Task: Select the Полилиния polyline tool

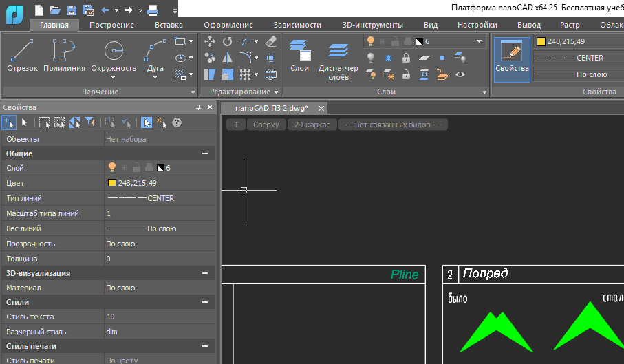Action: pos(64,56)
